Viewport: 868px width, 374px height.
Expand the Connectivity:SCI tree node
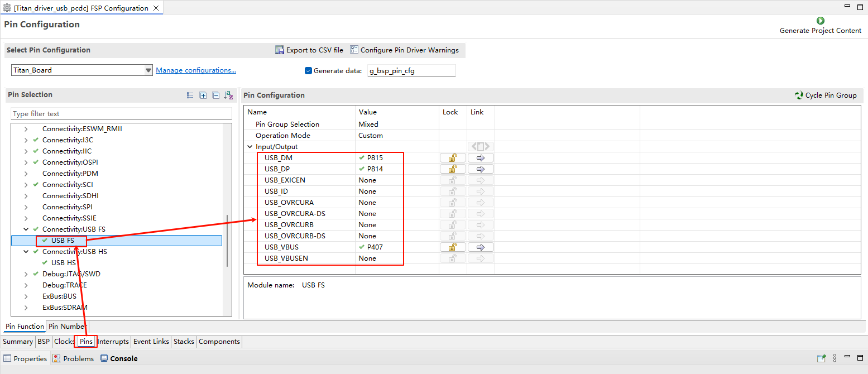click(x=26, y=185)
